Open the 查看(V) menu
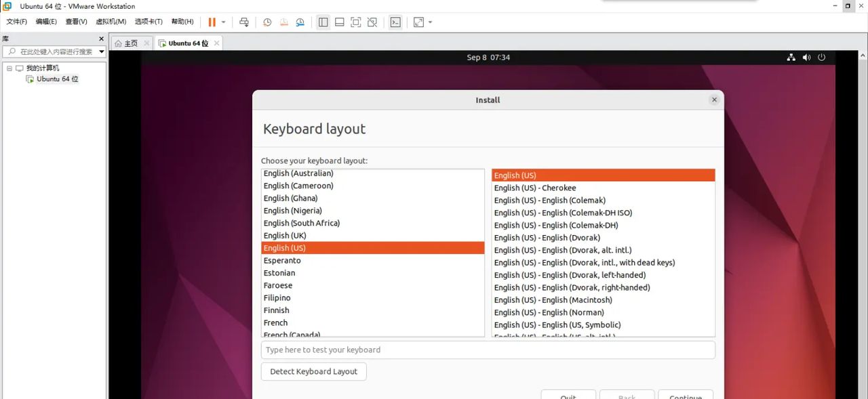Screen dimensions: 868x399 tap(76, 22)
